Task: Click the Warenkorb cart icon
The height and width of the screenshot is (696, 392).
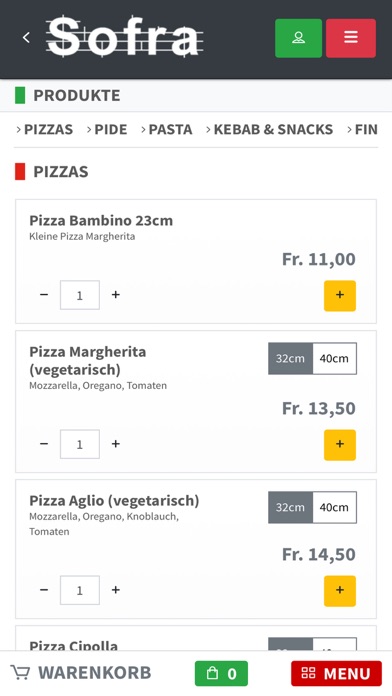Action: [x=20, y=673]
